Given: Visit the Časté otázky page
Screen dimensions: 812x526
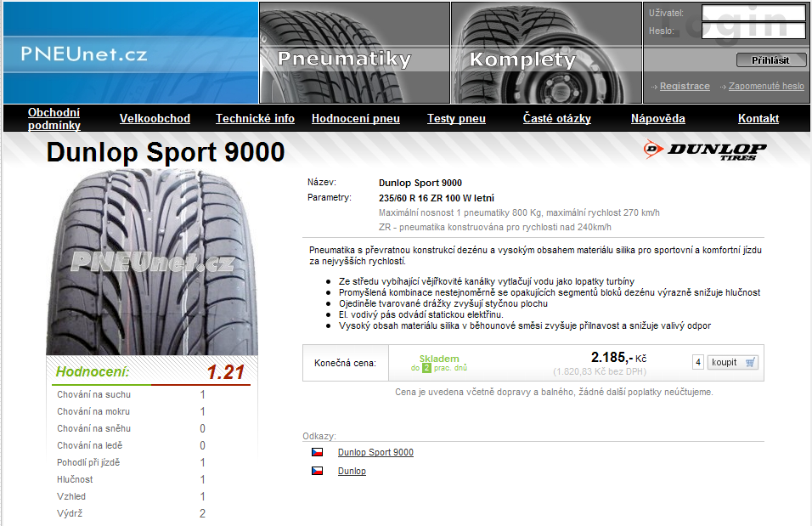Looking at the screenshot, I should point(556,119).
